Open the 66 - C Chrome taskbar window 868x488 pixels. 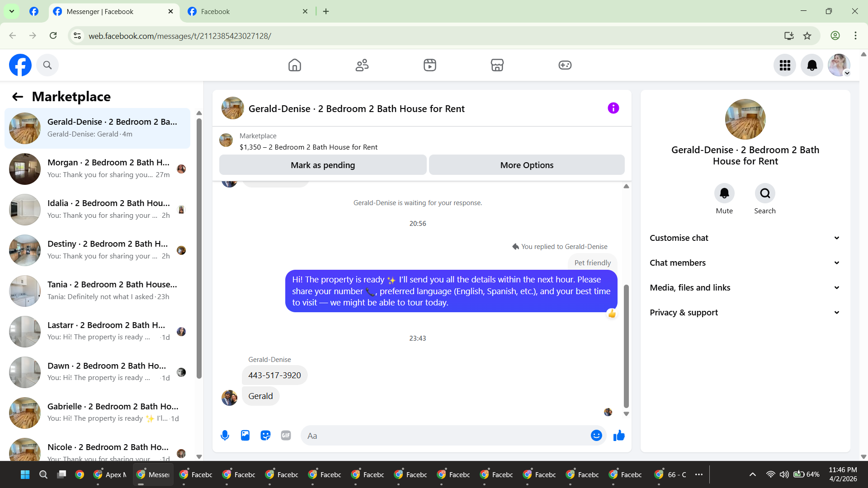coord(670,474)
